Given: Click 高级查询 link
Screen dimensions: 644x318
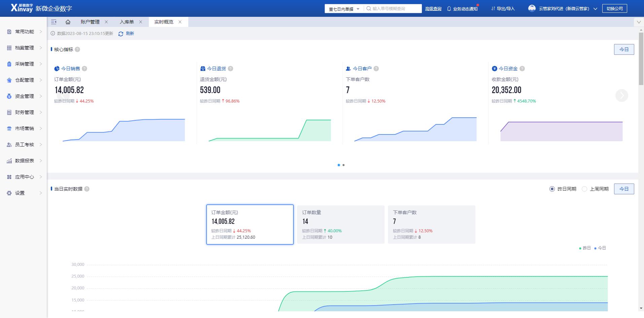Looking at the screenshot, I should tap(433, 9).
